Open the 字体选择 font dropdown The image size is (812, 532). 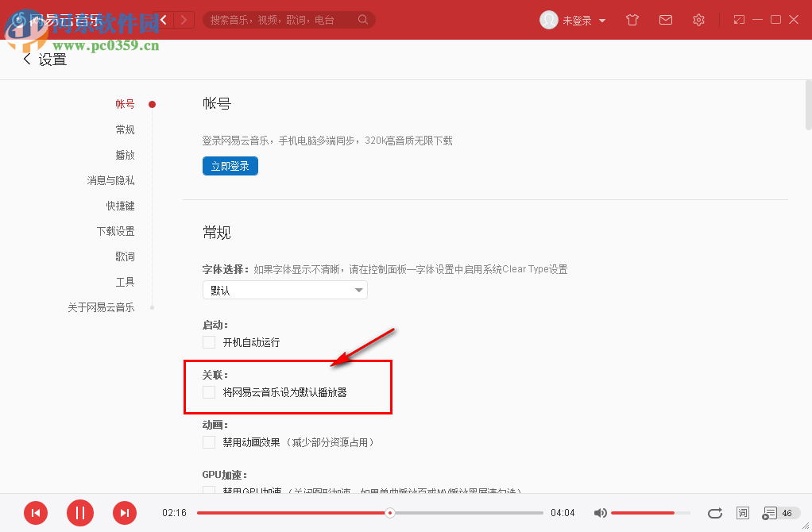[x=284, y=290]
